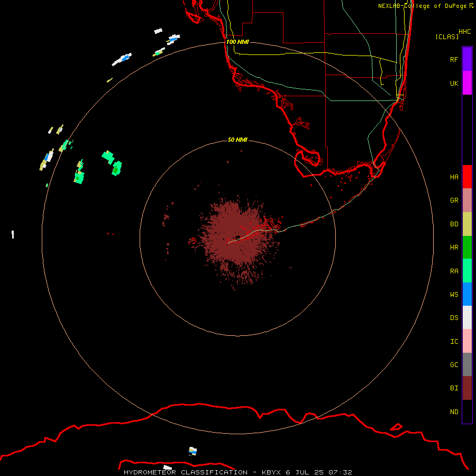Click the 50 NMI range ring label
Viewport: 476px width, 476px height.
click(x=237, y=140)
